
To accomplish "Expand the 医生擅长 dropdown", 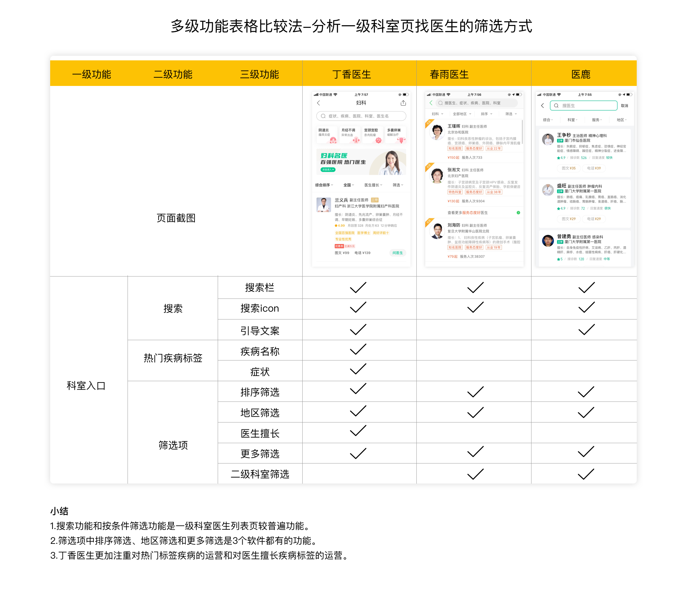I will pos(373,185).
